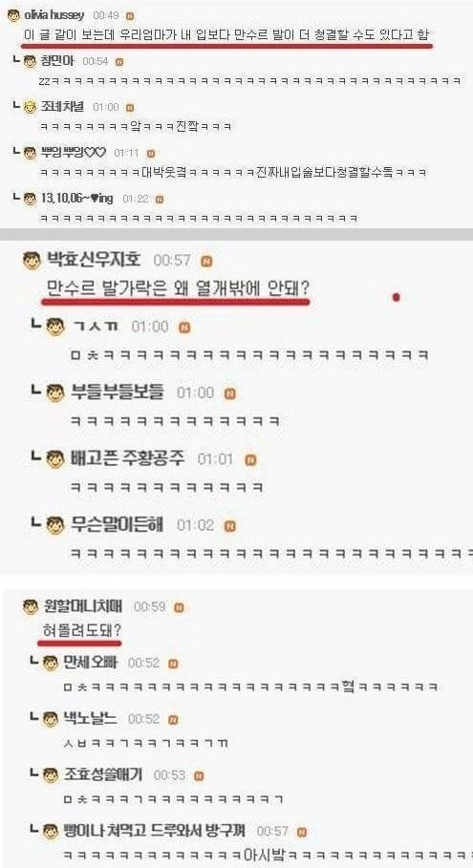Click the 낵노날느 nickname

[90, 718]
